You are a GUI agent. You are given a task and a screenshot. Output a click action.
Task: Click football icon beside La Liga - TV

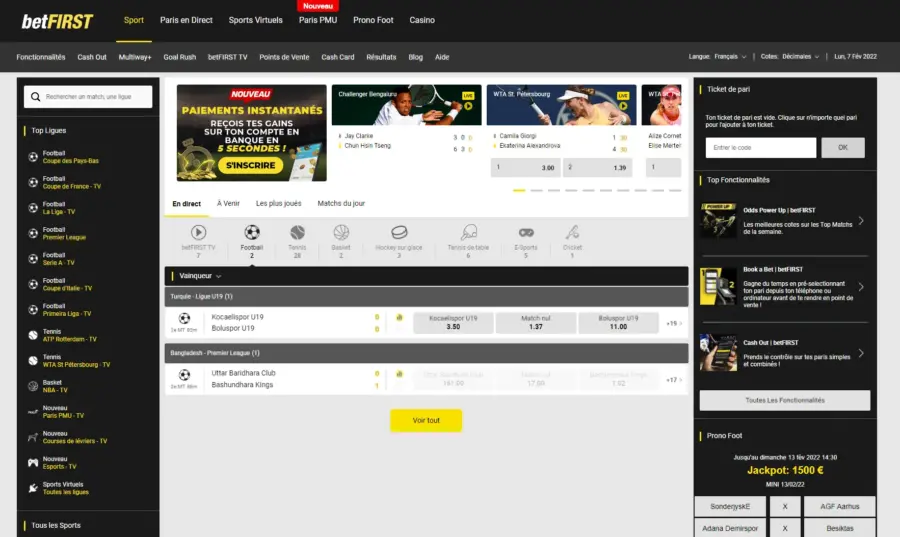tap(33, 208)
